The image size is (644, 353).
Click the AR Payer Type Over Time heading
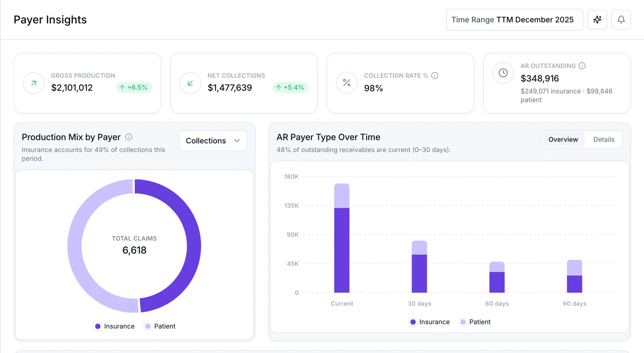click(328, 137)
